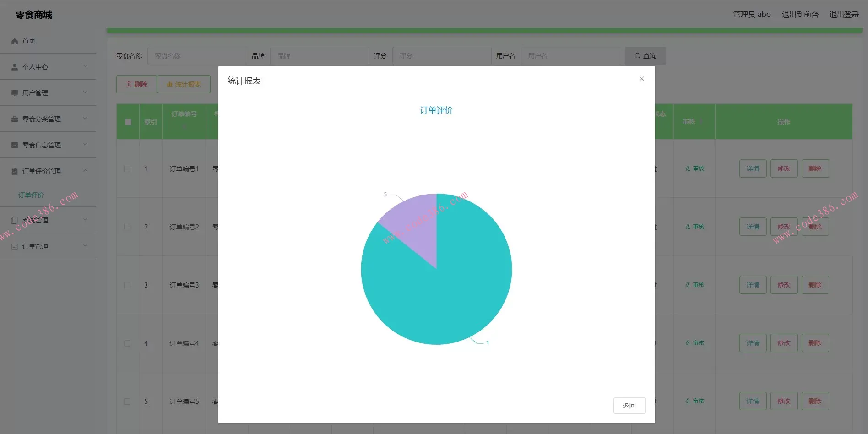Screen dimensions: 868x434
Task: Click the 零食分类管理 briefcase icon
Action: coord(15,119)
